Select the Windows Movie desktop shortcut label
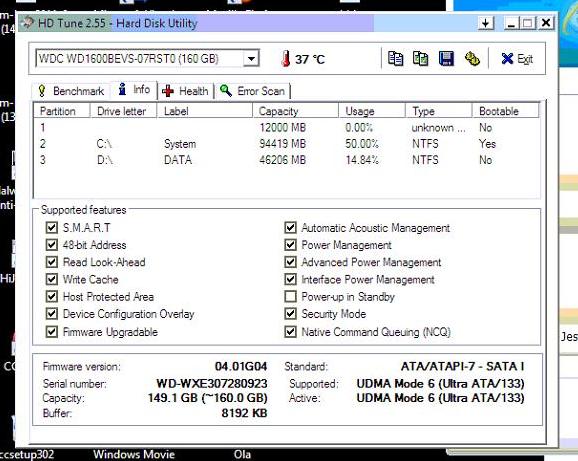Image resolution: width=578 pixels, height=461 pixels. tap(134, 454)
